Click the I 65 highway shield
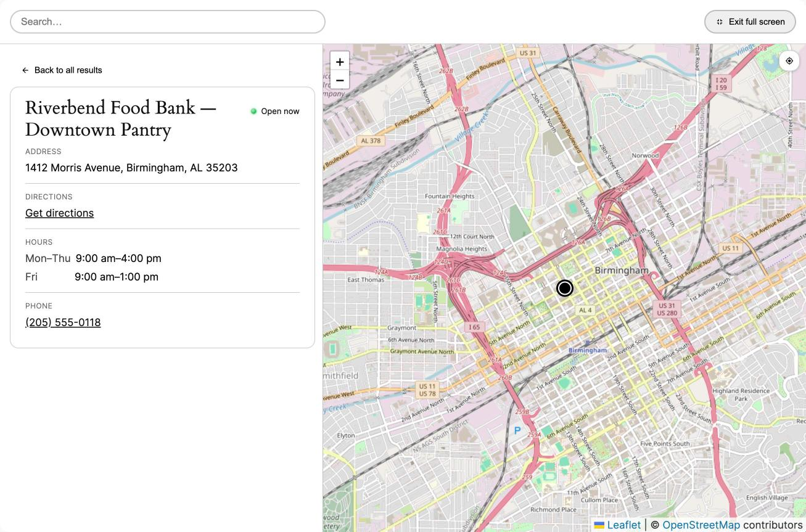The image size is (806, 532). click(x=474, y=327)
